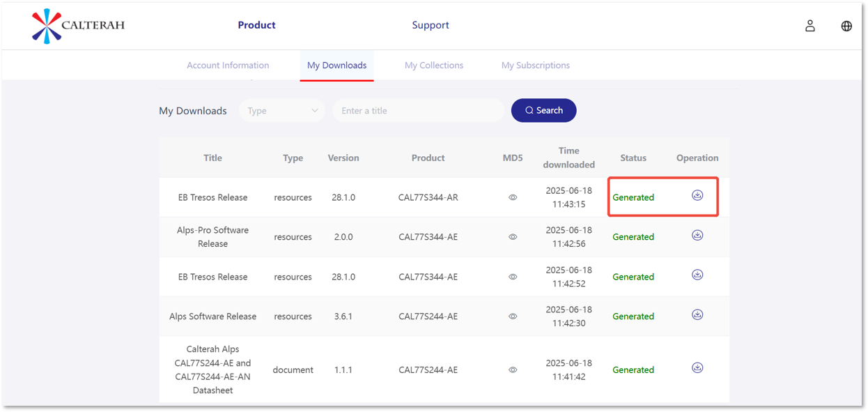Click the Type column header
Screen dimensions: 868x412
pyautogui.click(x=293, y=158)
